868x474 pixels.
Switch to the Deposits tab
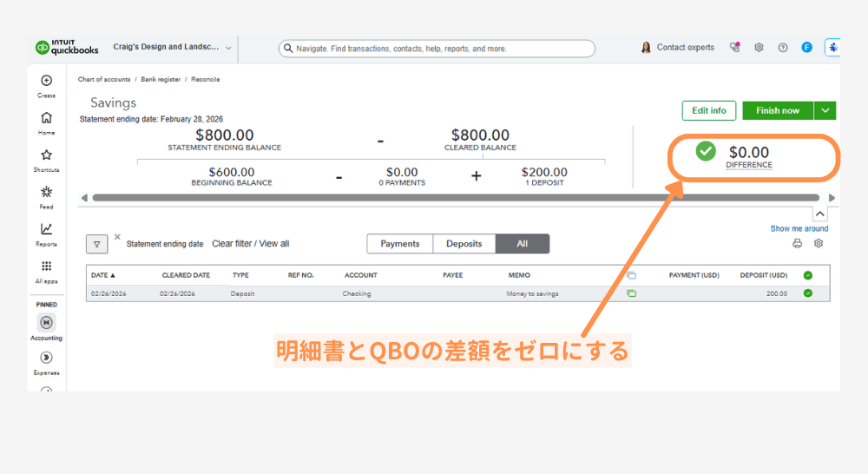[464, 244]
